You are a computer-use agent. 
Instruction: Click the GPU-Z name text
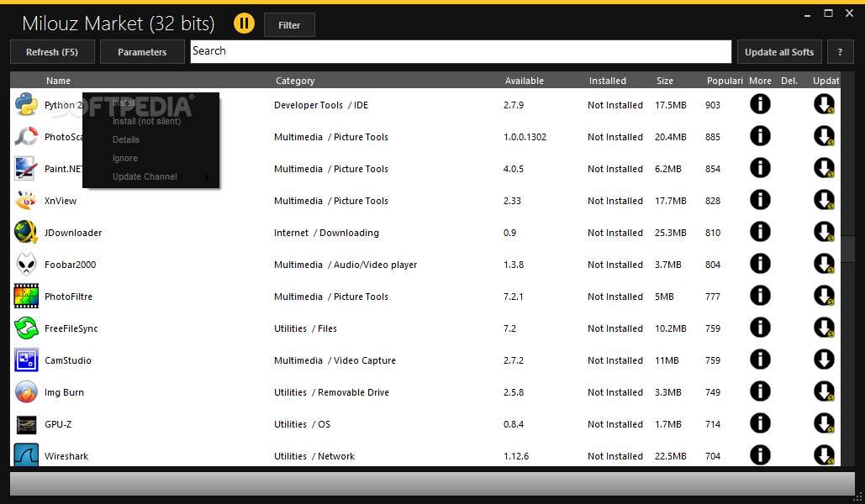pyautogui.click(x=58, y=424)
